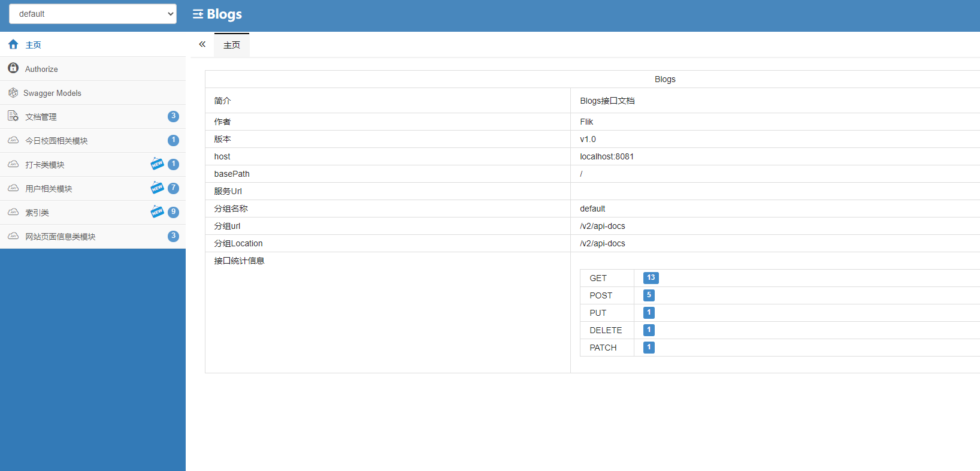Expand 用户相关模块 group

93,189
